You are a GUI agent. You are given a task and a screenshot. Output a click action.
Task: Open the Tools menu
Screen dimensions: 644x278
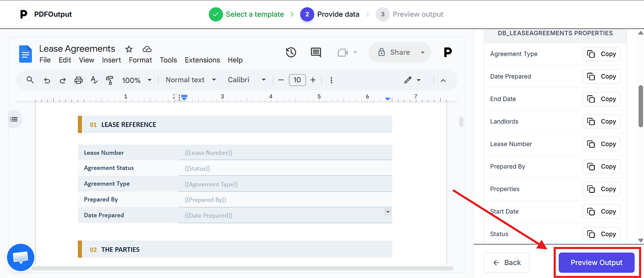(168, 60)
